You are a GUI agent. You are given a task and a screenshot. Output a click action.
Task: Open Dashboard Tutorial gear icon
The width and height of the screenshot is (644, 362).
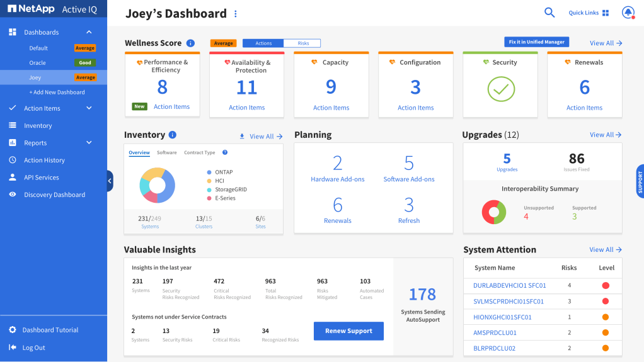click(x=13, y=330)
